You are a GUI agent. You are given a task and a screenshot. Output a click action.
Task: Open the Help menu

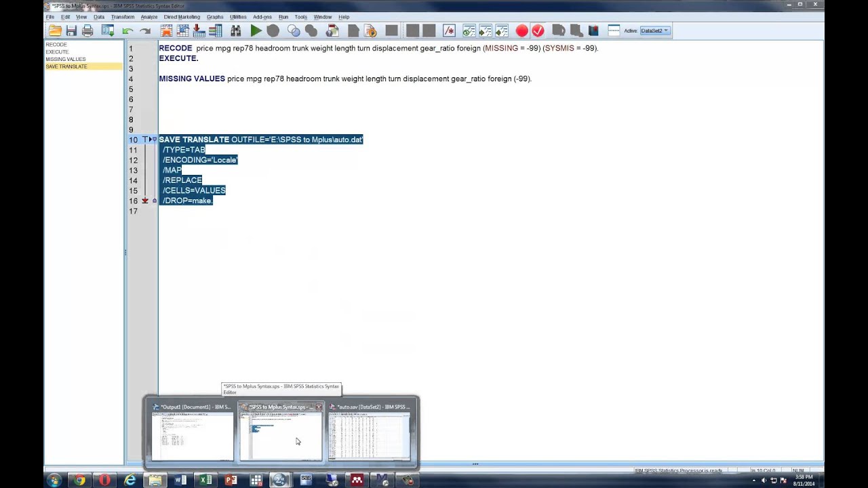(x=344, y=17)
